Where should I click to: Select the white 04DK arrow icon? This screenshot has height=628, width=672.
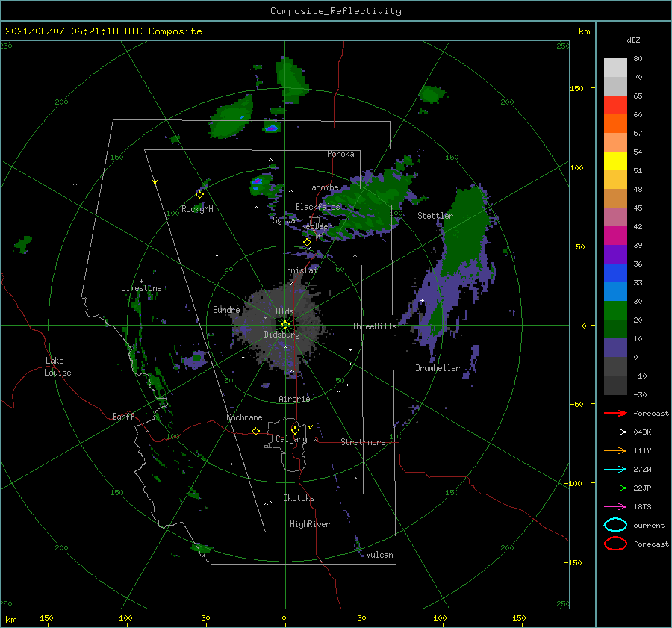click(x=615, y=432)
